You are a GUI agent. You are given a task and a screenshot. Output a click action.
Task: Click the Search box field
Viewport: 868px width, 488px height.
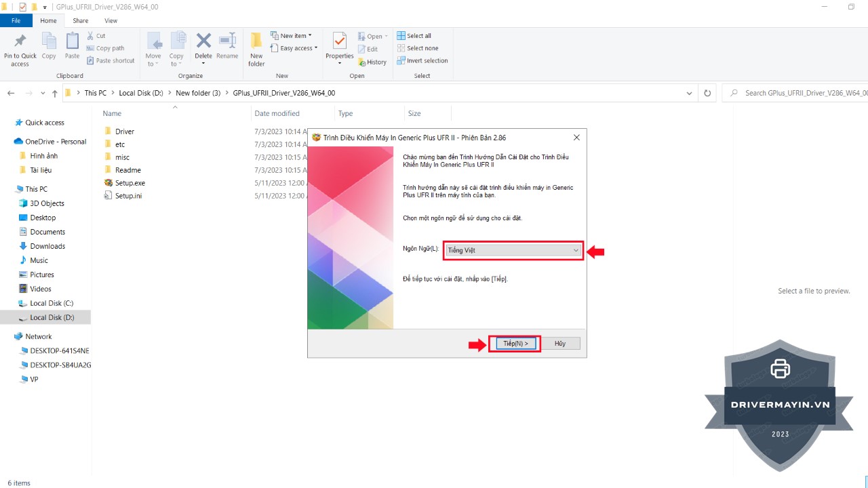(800, 93)
